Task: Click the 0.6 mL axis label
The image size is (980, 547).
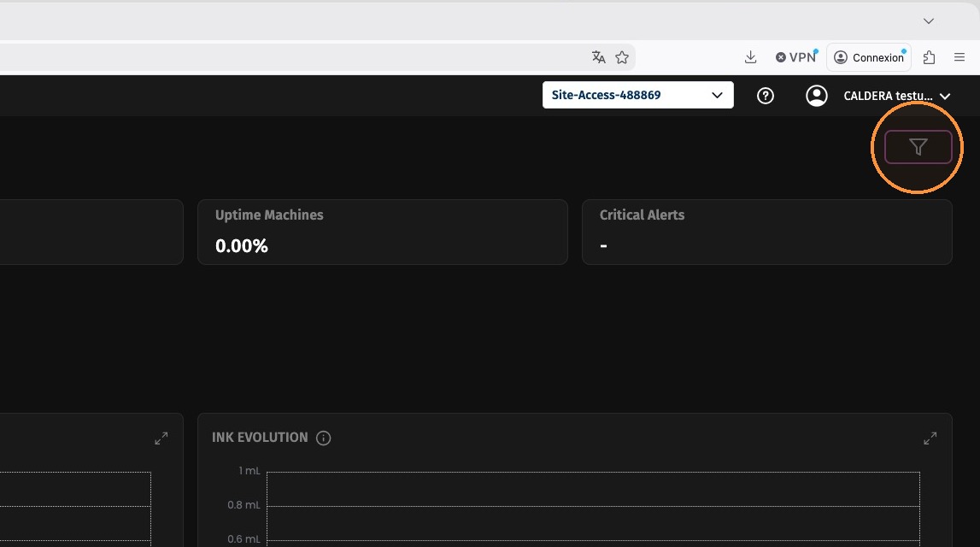Action: click(x=244, y=538)
